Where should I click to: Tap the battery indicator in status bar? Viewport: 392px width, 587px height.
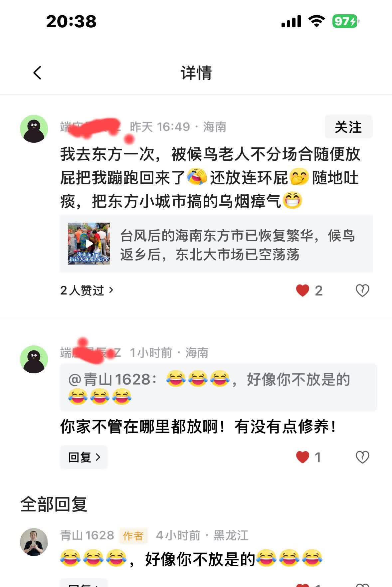pos(346,22)
